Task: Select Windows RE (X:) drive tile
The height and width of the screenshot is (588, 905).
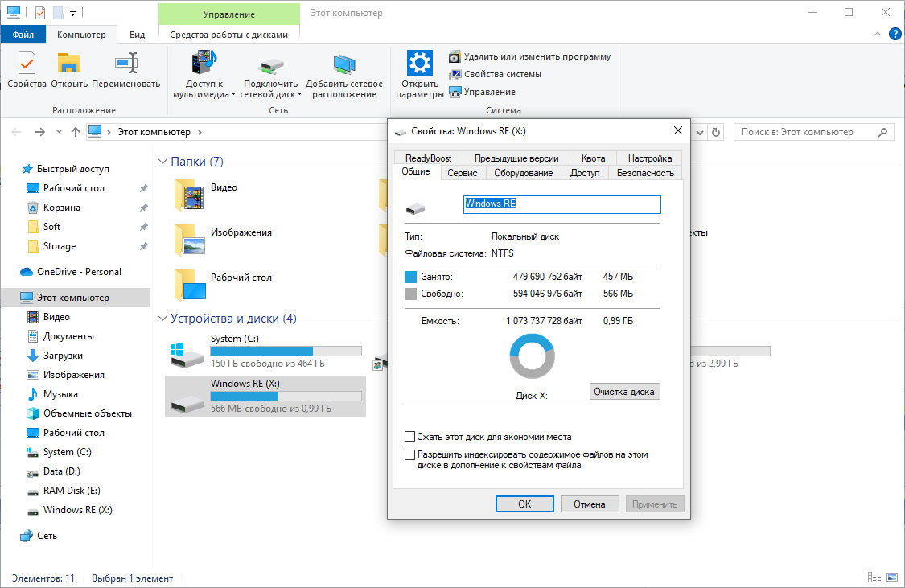Action: (x=266, y=396)
